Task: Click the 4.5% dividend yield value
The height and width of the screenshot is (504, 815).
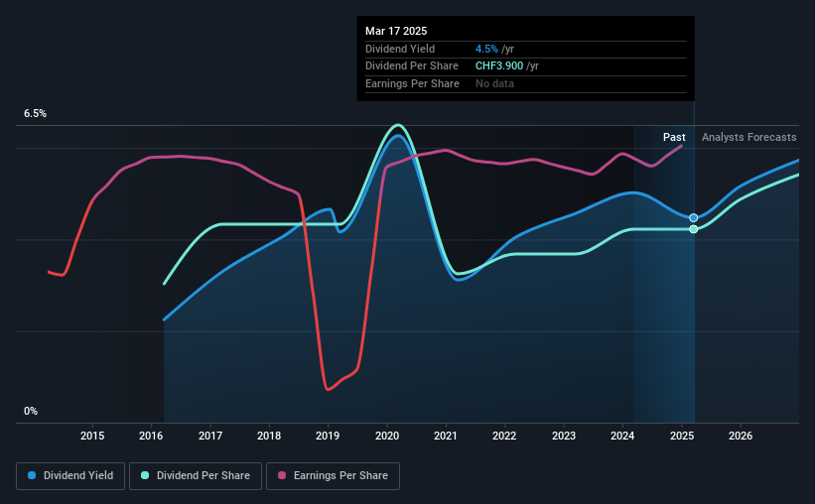Action: 486,49
